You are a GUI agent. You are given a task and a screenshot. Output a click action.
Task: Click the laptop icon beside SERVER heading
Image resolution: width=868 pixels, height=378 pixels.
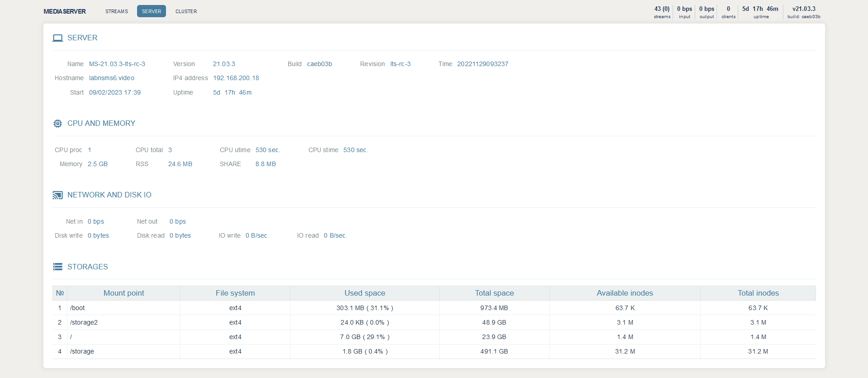[57, 38]
